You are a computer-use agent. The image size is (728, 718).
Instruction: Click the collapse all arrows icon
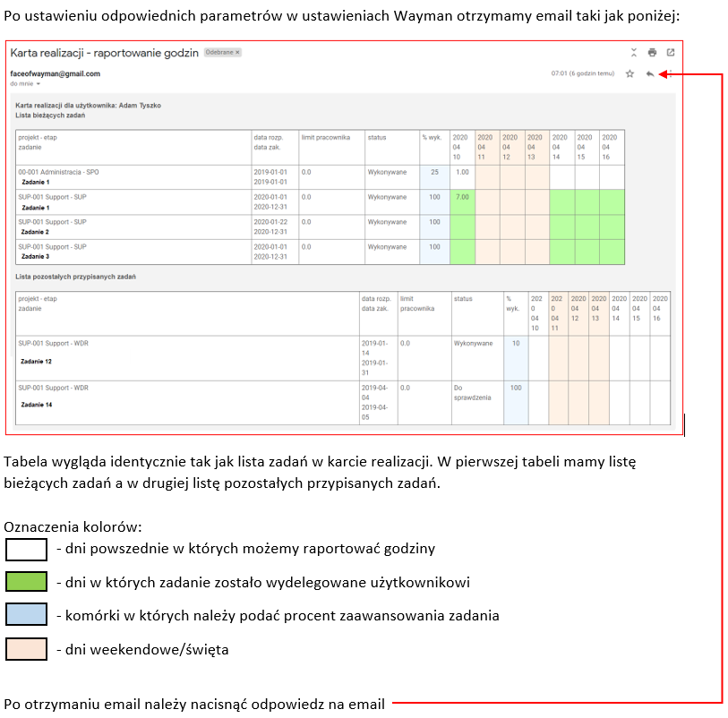tap(634, 53)
